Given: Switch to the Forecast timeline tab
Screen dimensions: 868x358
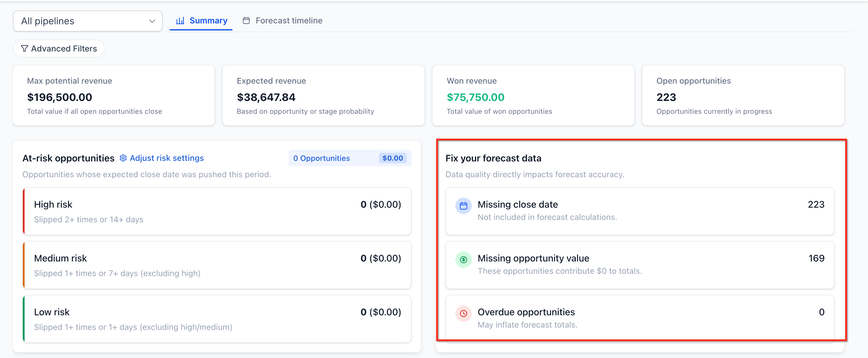Looking at the screenshot, I should coord(289,20).
